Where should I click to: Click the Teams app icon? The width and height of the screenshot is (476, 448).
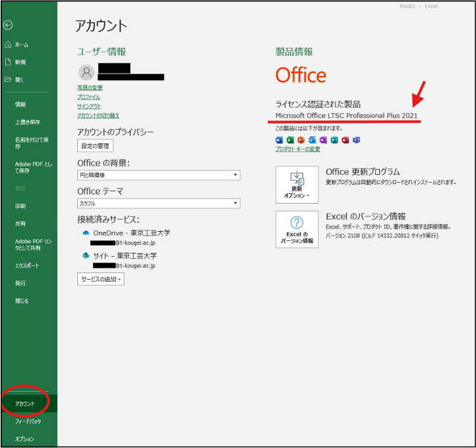click(356, 140)
